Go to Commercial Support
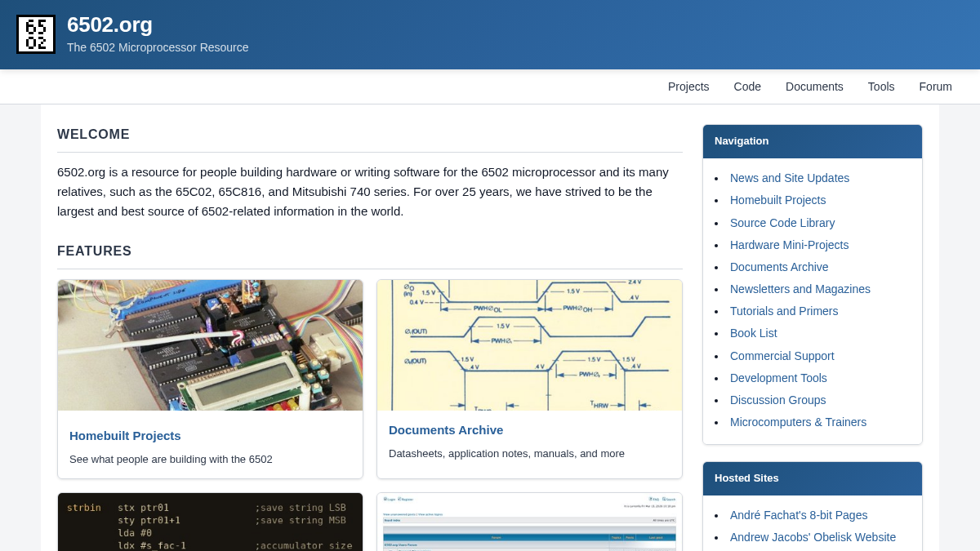This screenshot has width=980, height=551. (x=782, y=356)
